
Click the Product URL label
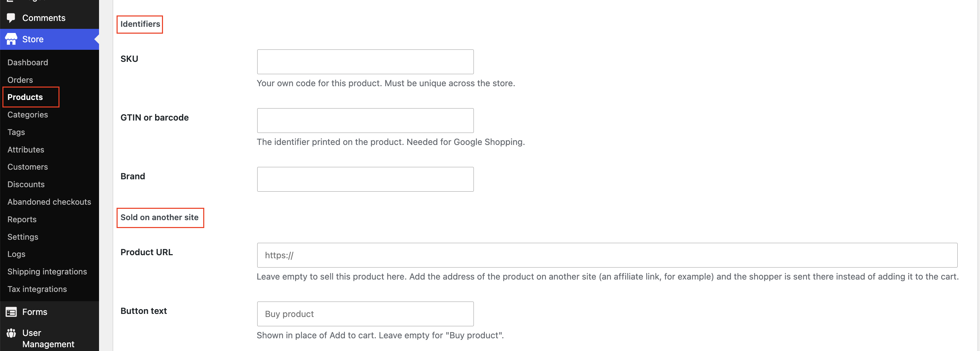coord(146,252)
